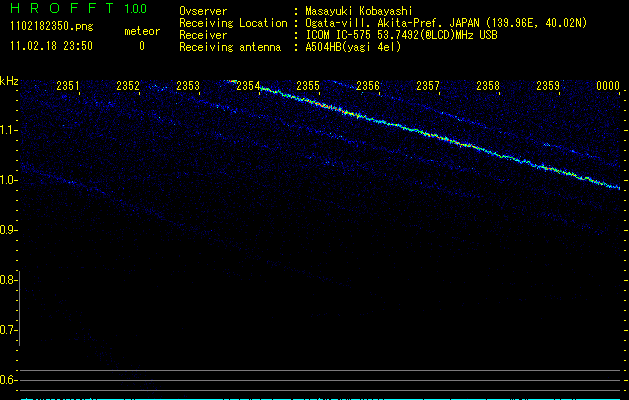629x400 pixels.
Task: Click the 0000 time axis marker
Action: pos(608,86)
